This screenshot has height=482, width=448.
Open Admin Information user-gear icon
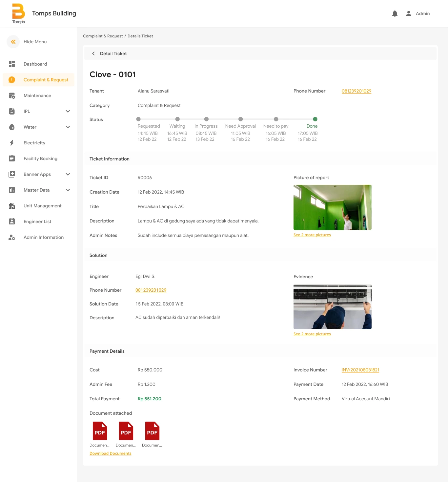(x=12, y=237)
